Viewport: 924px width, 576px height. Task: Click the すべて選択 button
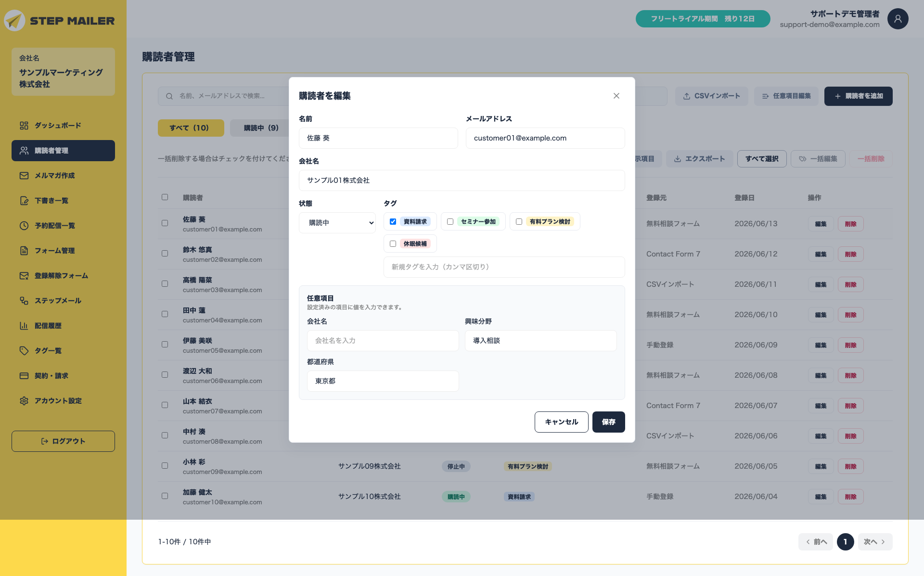(x=762, y=159)
